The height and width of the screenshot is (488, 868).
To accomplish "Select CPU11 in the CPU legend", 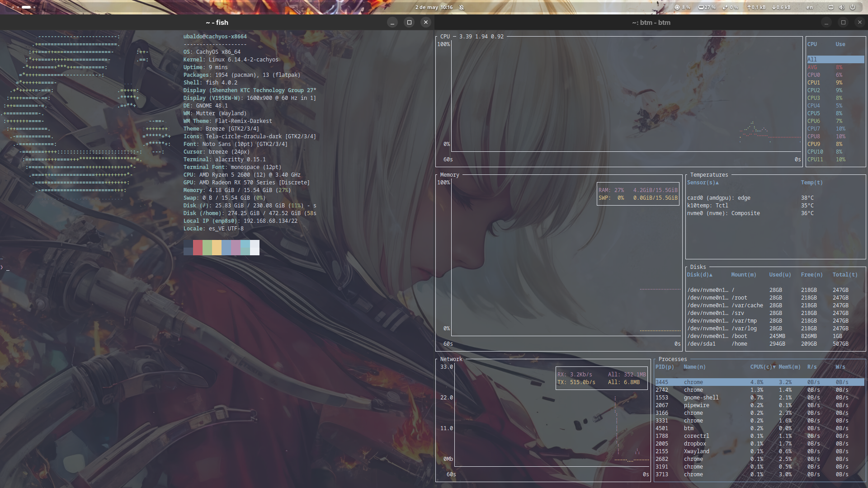I will 835,160.
